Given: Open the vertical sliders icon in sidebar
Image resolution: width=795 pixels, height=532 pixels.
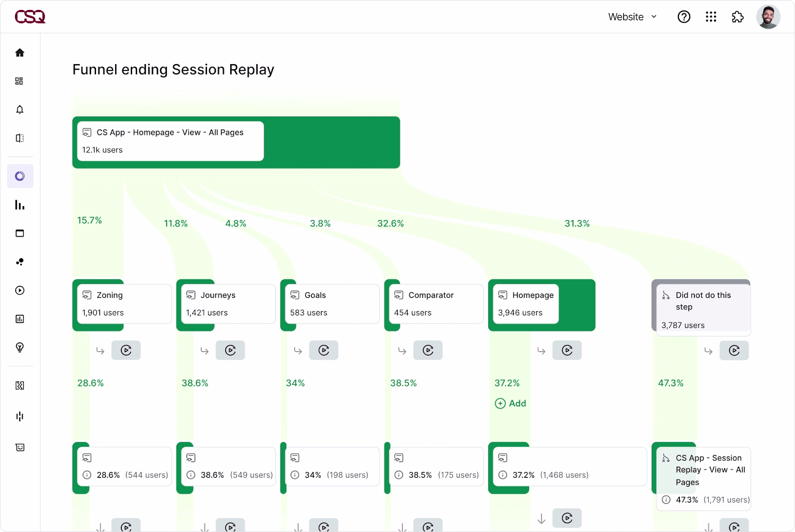Looking at the screenshot, I should click(20, 417).
